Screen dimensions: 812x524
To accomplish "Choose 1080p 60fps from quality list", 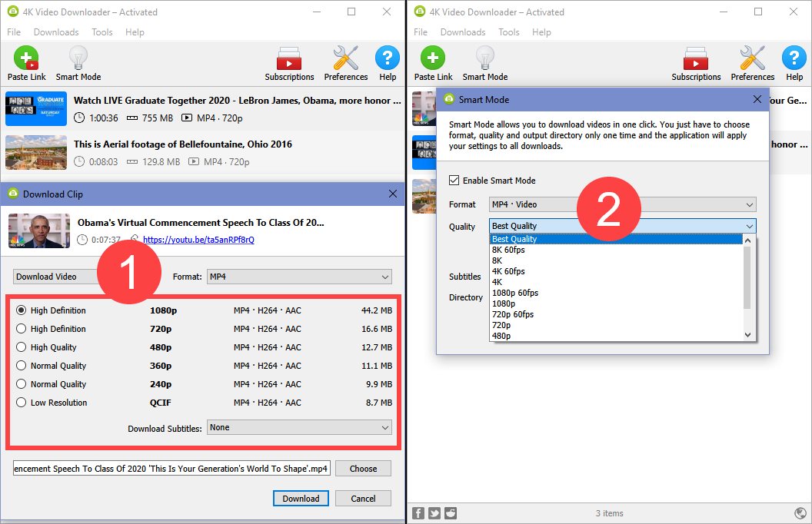I will pos(616,293).
